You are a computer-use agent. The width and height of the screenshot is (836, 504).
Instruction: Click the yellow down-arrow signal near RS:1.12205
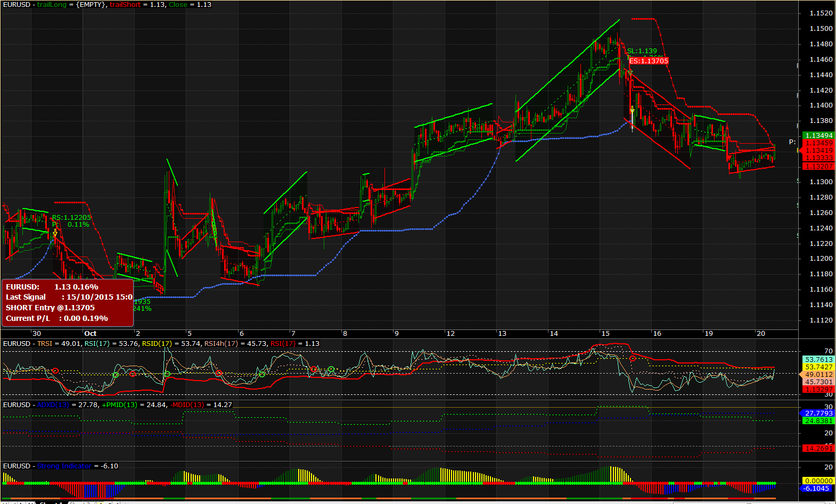pyautogui.click(x=55, y=233)
